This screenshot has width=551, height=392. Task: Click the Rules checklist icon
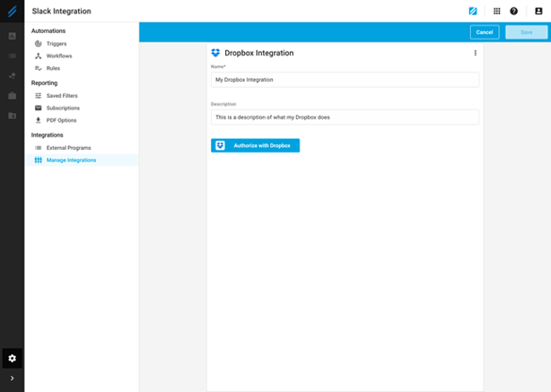pyautogui.click(x=38, y=68)
